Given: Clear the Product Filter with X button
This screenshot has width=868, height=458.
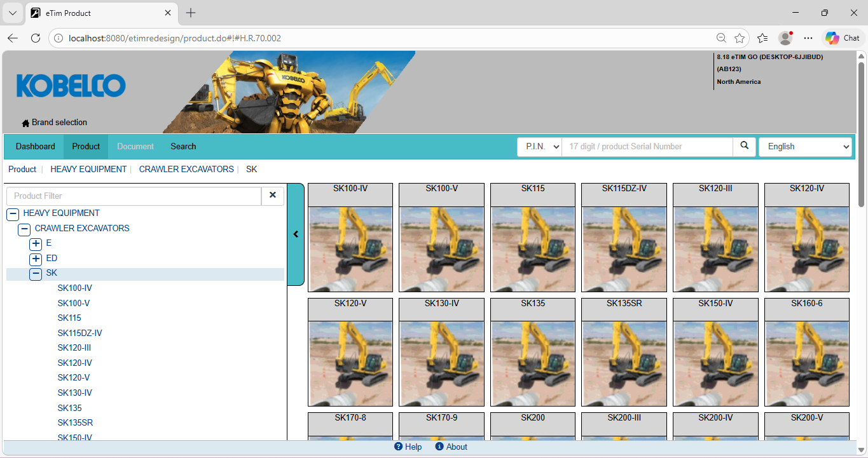Looking at the screenshot, I should pyautogui.click(x=273, y=196).
